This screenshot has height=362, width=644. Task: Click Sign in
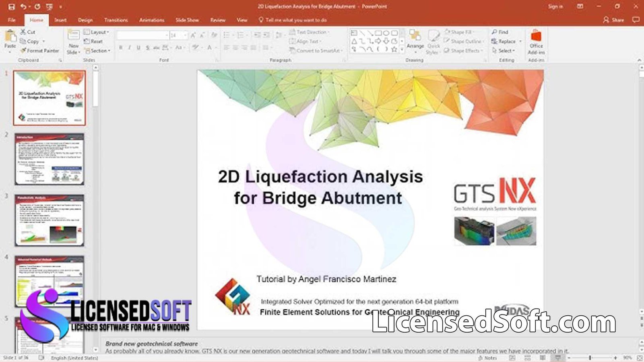tap(555, 6)
